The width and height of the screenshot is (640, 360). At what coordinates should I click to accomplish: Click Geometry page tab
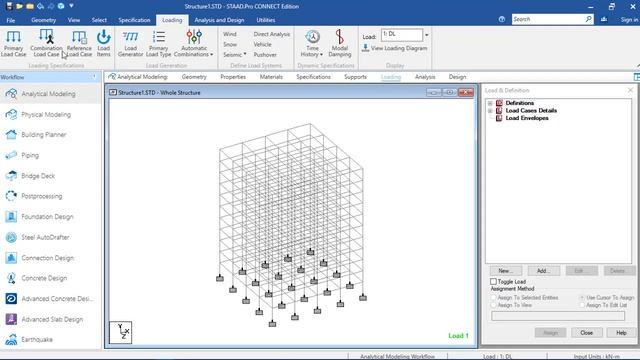[x=194, y=77]
